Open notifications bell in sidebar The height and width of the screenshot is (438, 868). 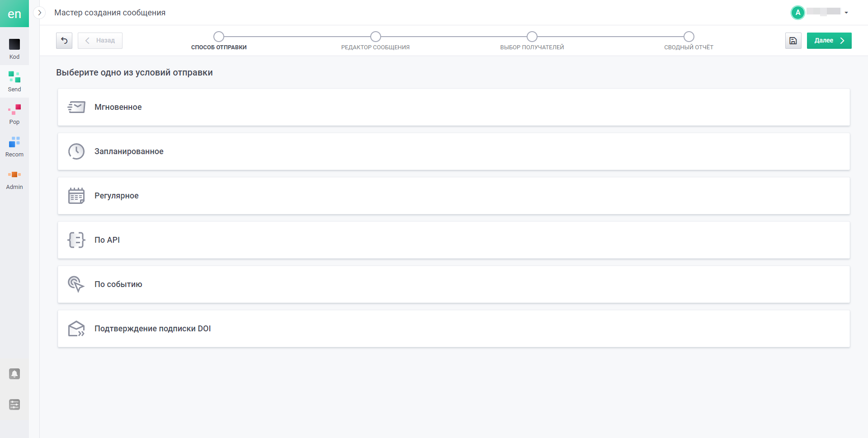pos(14,374)
